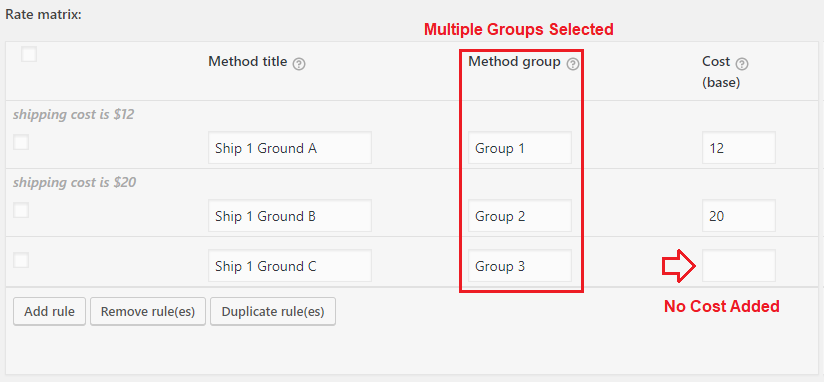Viewport: 824px width, 382px height.
Task: Click the Duplicate rule(es) button
Action: coord(273,312)
